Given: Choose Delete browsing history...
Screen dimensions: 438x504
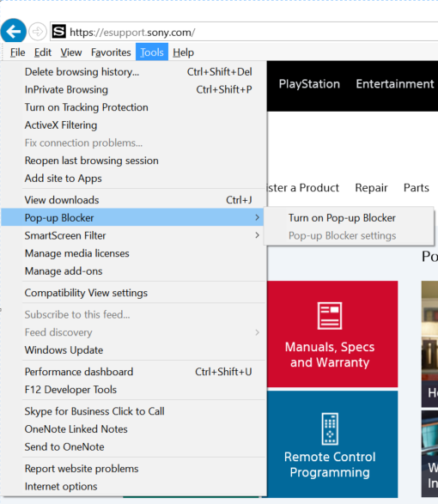Looking at the screenshot, I should (133, 71).
